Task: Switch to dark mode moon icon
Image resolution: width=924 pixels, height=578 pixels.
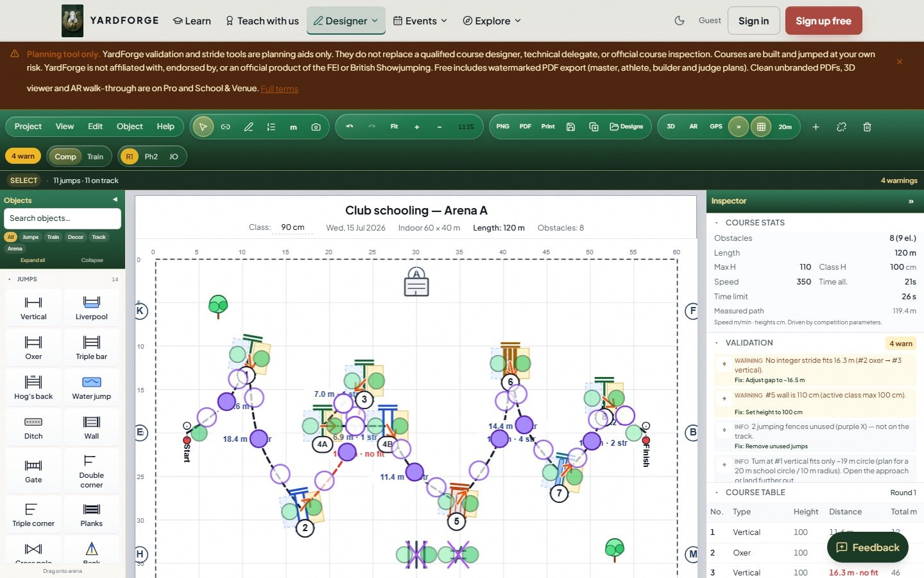Action: point(680,21)
